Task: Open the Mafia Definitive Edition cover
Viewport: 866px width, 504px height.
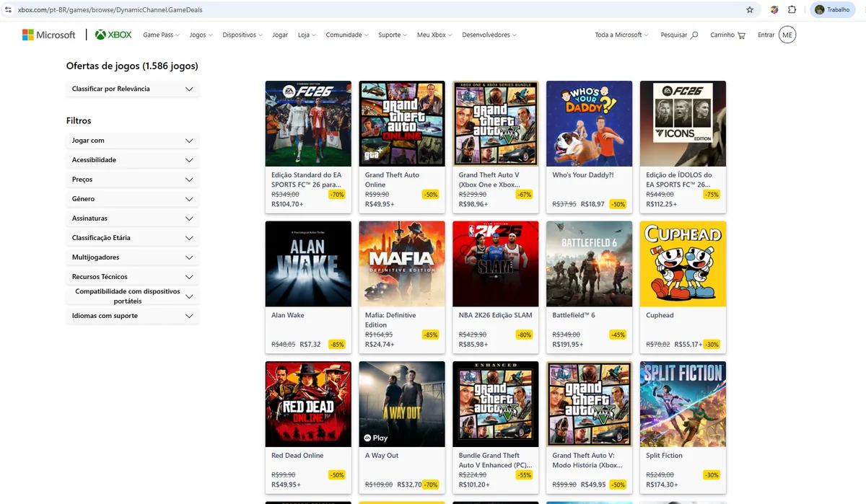Action: [x=402, y=264]
